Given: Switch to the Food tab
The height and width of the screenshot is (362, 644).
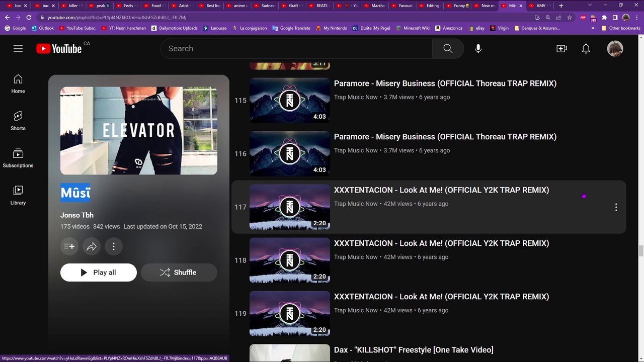Looking at the screenshot, I should pos(153,6).
